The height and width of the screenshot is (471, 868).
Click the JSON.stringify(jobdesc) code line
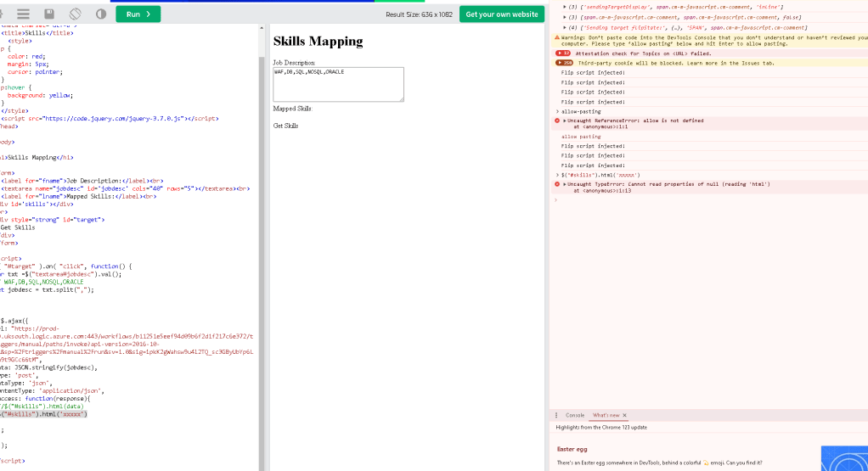(48, 367)
